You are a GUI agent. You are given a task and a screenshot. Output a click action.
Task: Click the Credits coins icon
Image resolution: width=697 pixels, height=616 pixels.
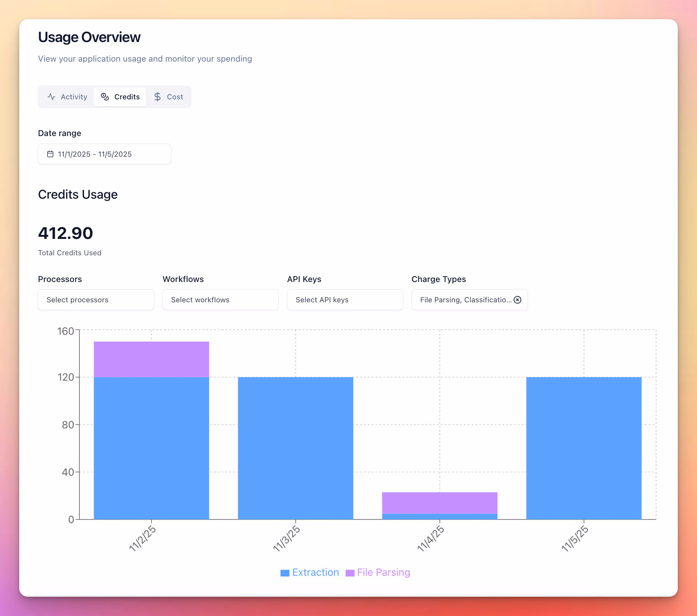(105, 97)
